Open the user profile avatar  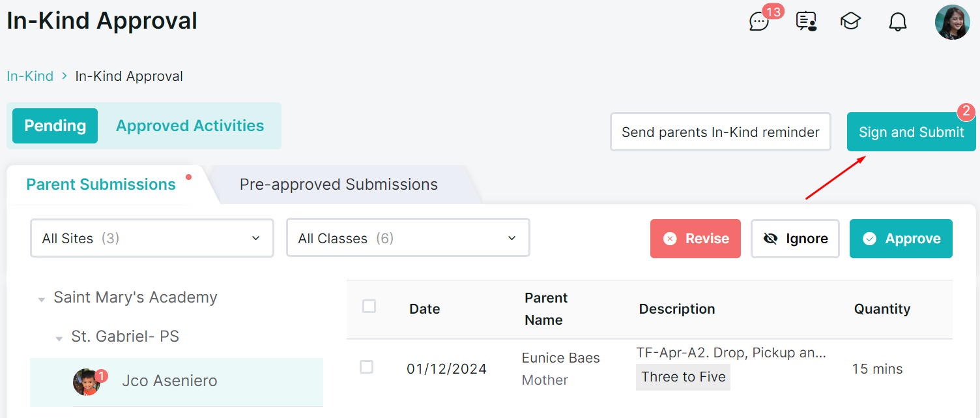952,22
